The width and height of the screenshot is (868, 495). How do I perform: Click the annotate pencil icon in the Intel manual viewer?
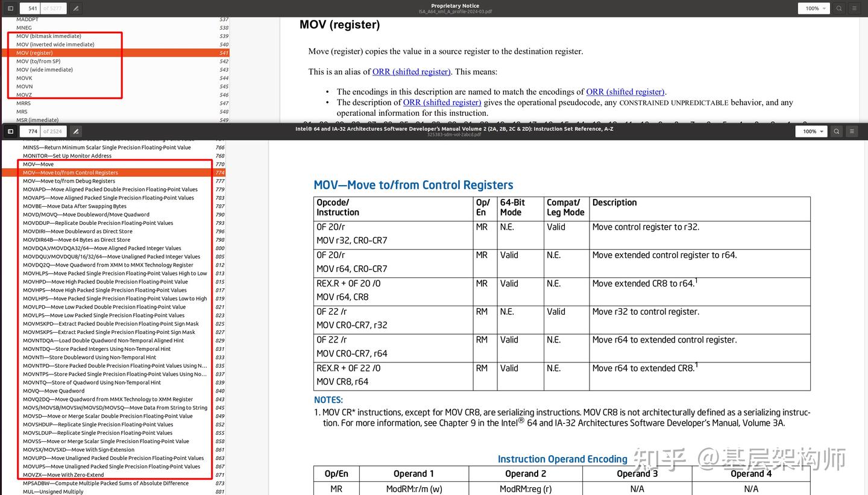click(75, 131)
